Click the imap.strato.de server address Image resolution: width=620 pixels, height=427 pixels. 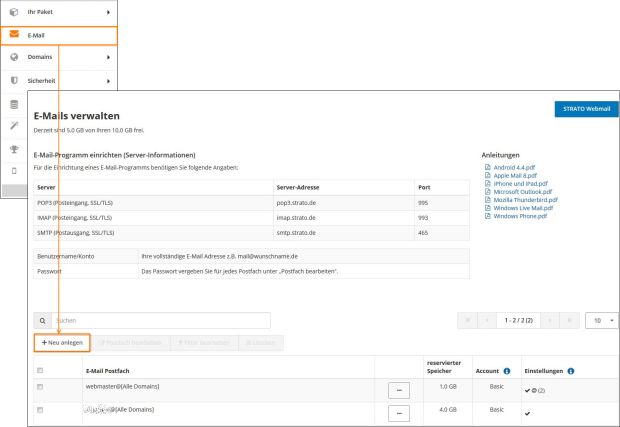coord(296,218)
